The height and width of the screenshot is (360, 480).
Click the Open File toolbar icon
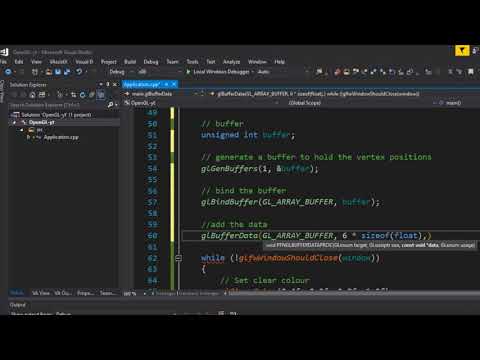49,72
